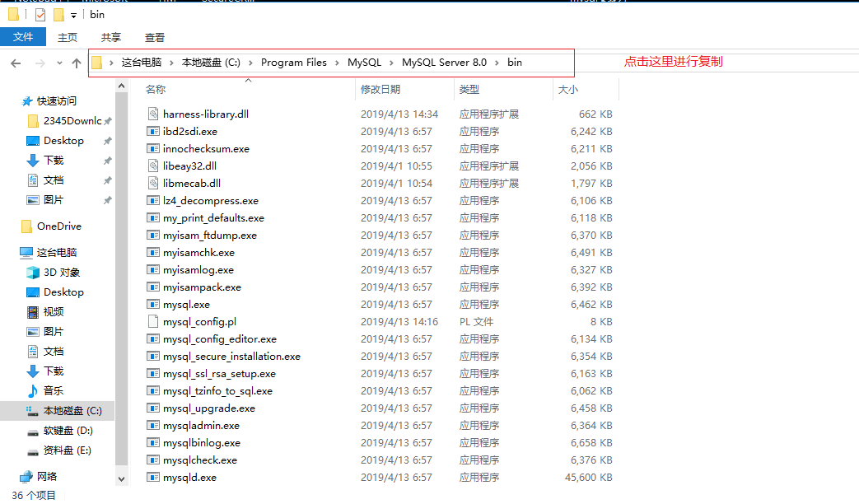Image resolution: width=859 pixels, height=504 pixels.
Task: Click the harness-library.dll file icon
Action: [x=153, y=114]
